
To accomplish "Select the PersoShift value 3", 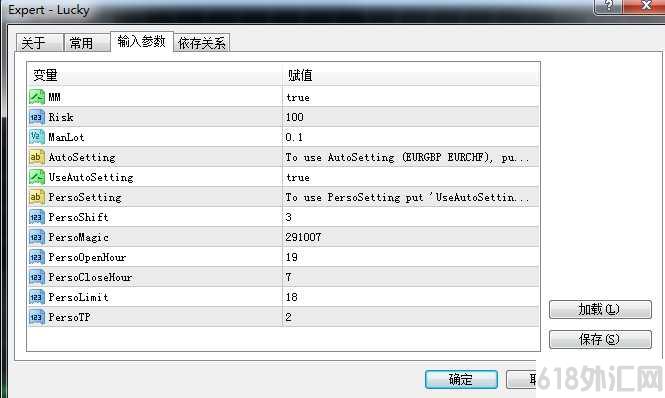I will (x=288, y=217).
